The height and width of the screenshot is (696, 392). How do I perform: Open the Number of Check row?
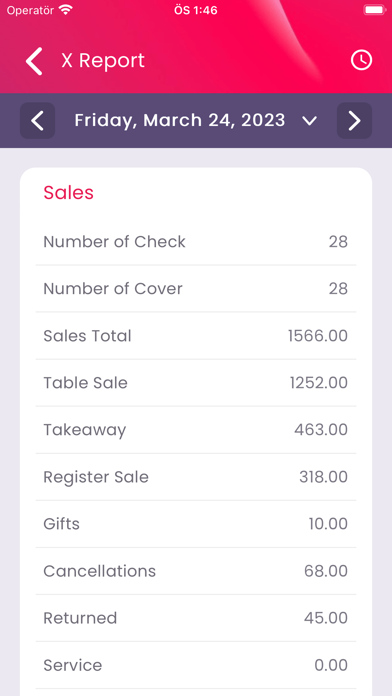(x=196, y=242)
